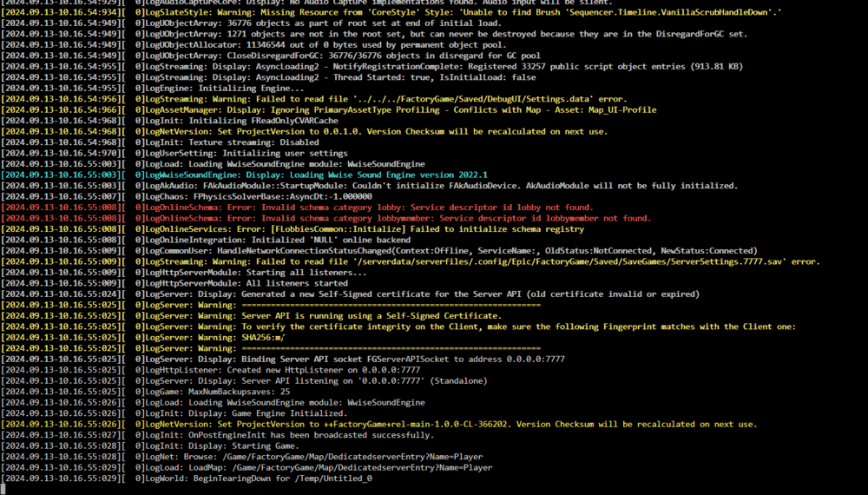Screen dimensions: 868x495
Task: Select the 'Starting all listeners...' line
Action: (x=184, y=273)
